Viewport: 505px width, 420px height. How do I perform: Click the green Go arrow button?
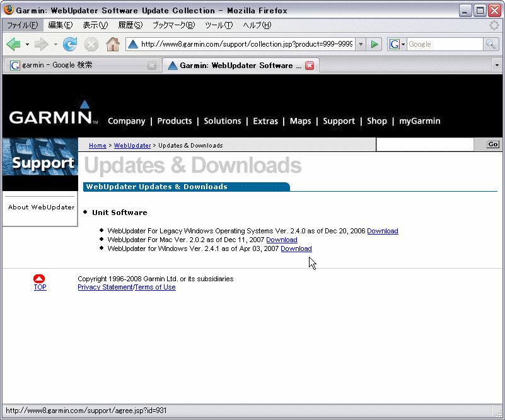pos(374,44)
